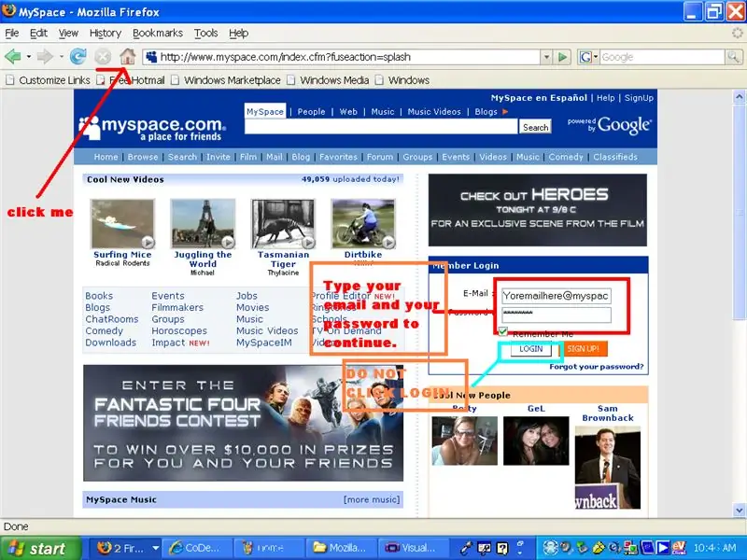Click the Windows Start button
This screenshot has height=560, width=747.
click(x=41, y=548)
